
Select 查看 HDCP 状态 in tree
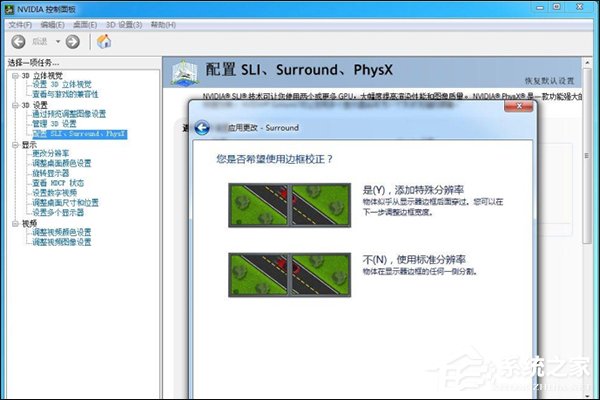click(58, 183)
